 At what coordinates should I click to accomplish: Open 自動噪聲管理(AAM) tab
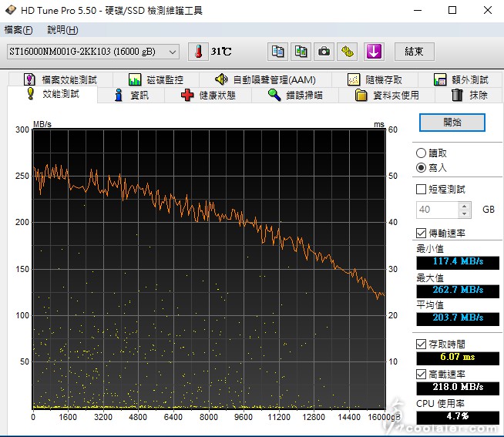(x=265, y=79)
